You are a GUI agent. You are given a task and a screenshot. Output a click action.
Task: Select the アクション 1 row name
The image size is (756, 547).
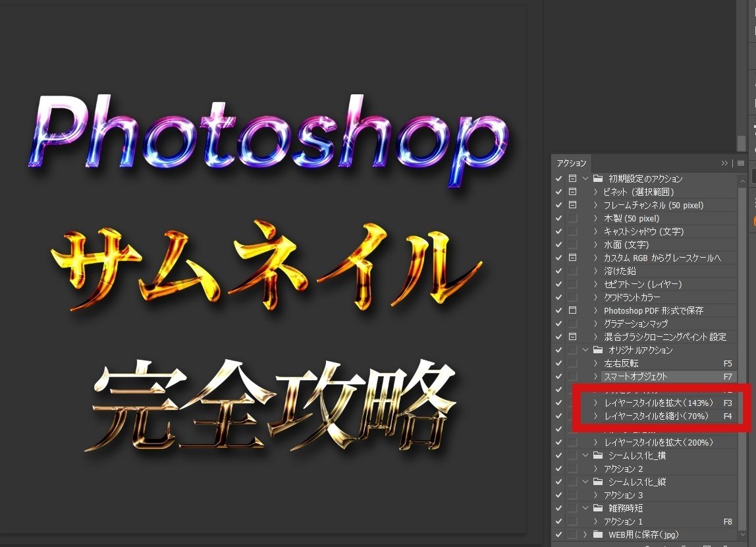[623, 521]
